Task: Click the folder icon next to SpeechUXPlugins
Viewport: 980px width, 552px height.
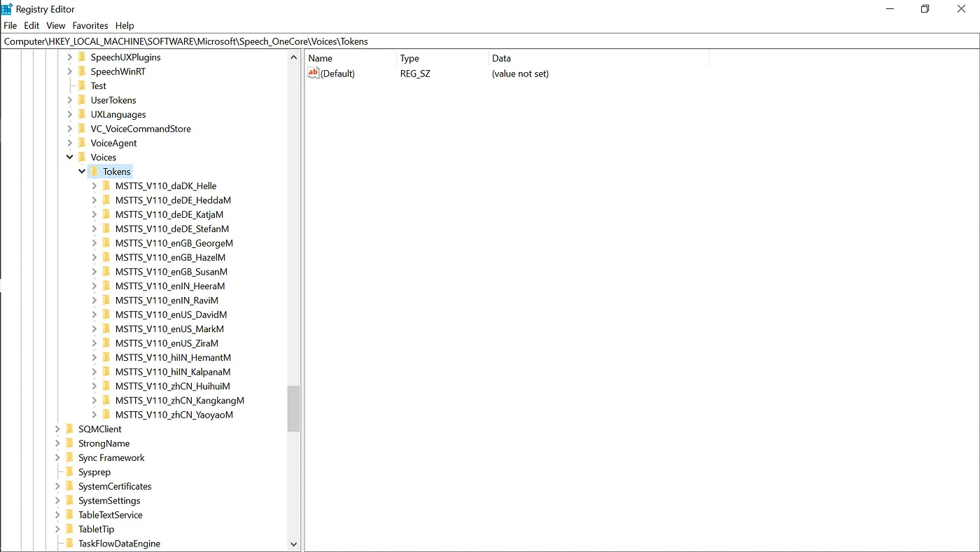Action: (x=82, y=57)
